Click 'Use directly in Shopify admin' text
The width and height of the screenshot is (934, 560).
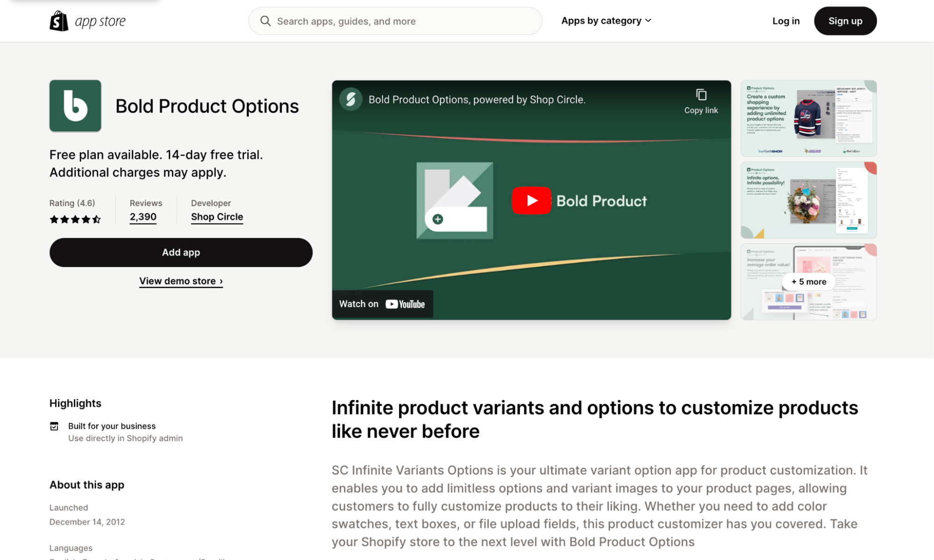(x=125, y=438)
